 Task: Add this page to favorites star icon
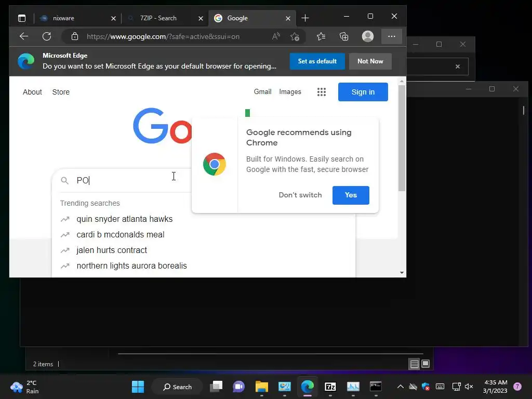[x=295, y=36]
